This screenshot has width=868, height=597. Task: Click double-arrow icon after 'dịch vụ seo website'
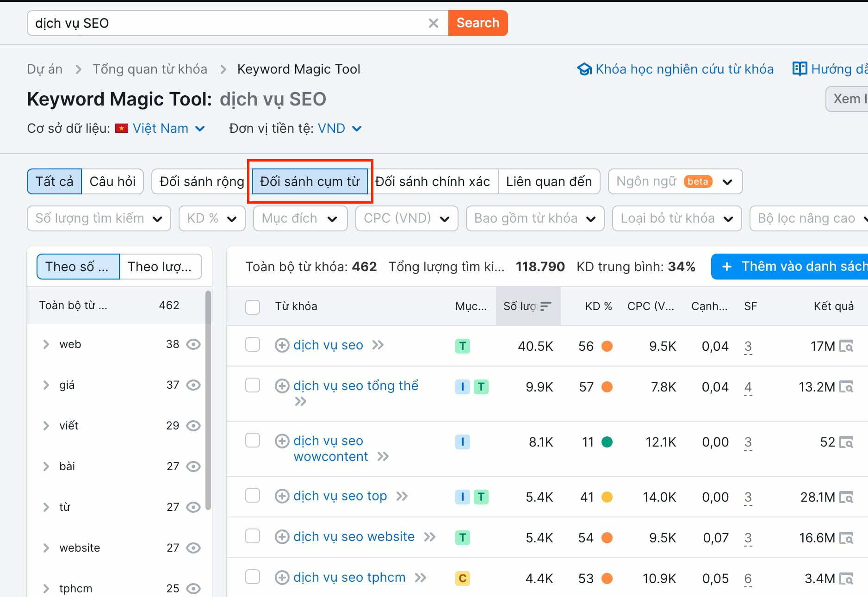430,537
